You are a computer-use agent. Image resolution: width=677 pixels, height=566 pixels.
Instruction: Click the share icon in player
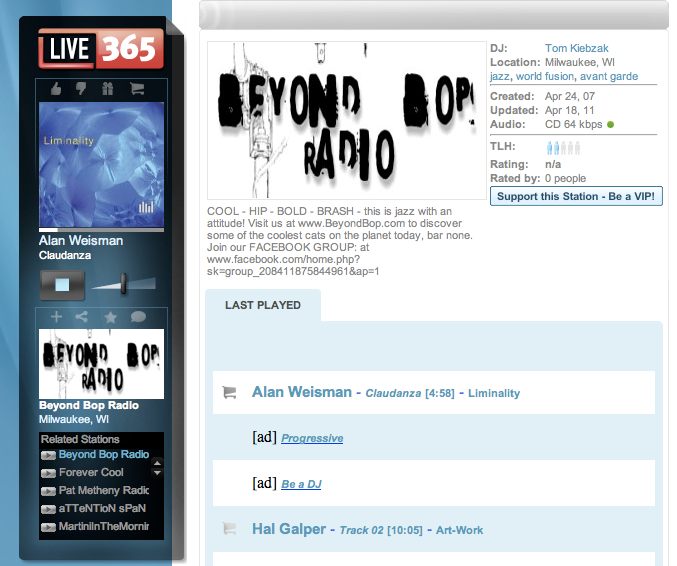coord(82,317)
